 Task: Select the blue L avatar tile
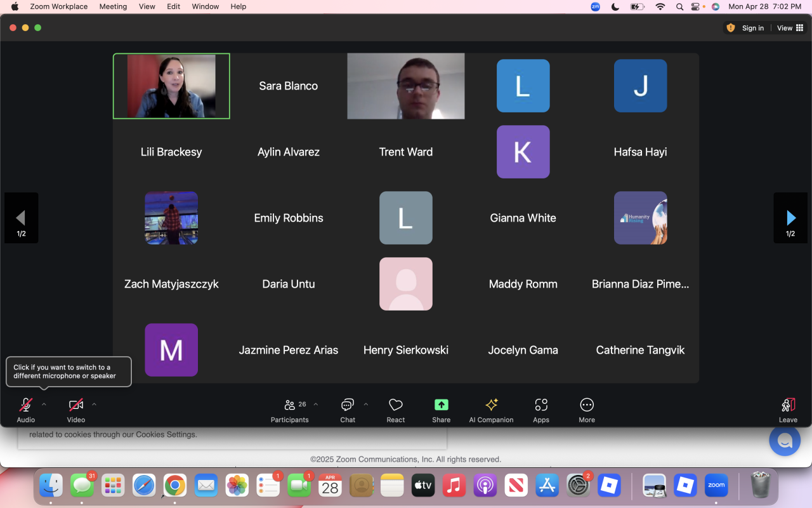(523, 86)
